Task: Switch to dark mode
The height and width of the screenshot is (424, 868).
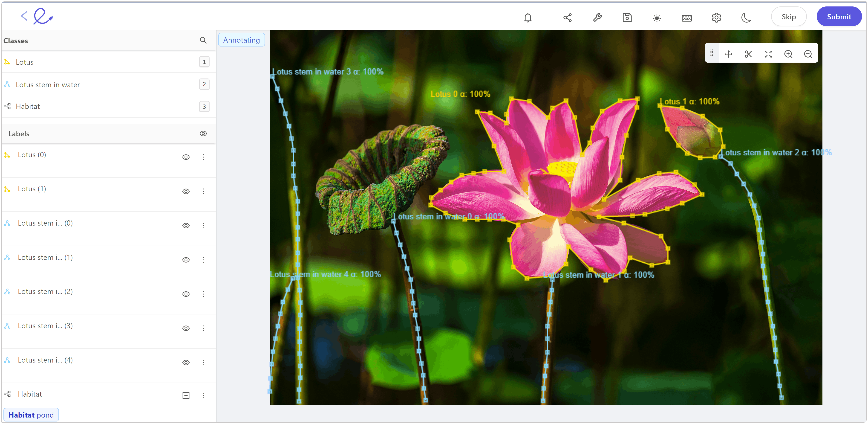Action: [x=746, y=17]
